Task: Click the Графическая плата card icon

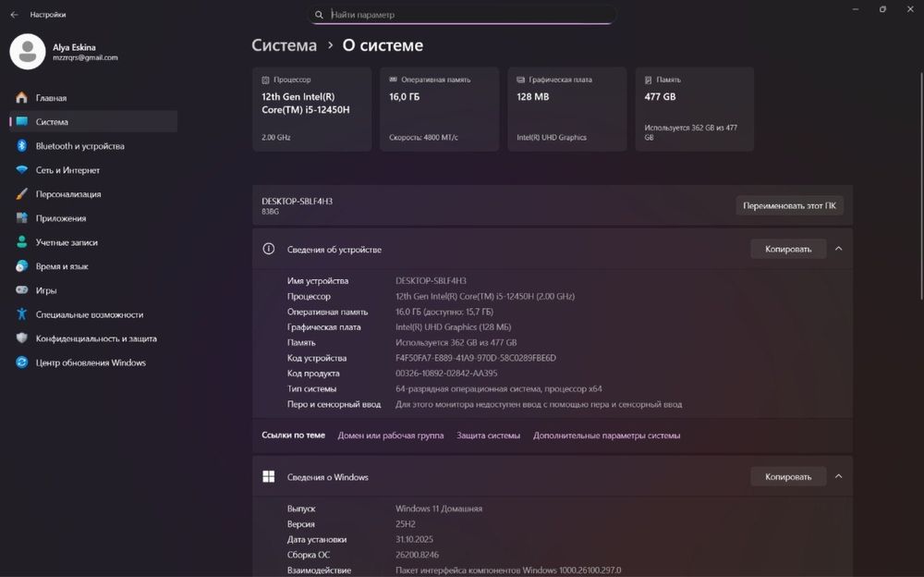Action: (520, 80)
